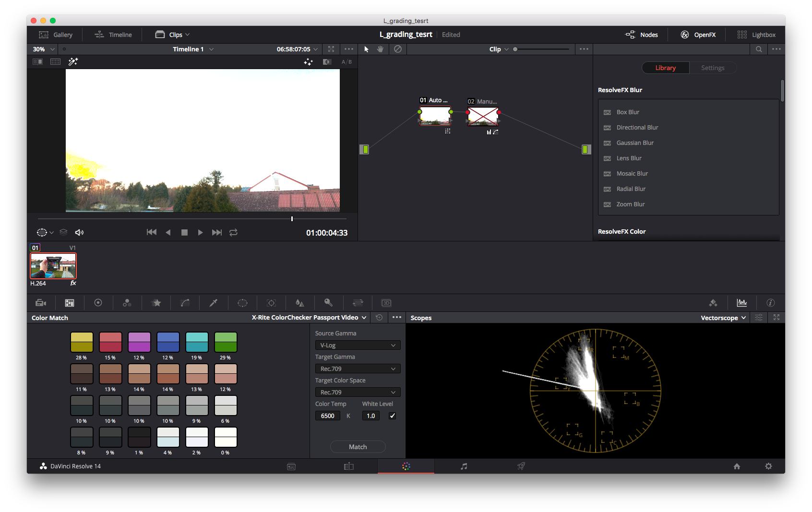Open the Curves palette icon
Viewport: 812px width, 512px height.
[185, 303]
